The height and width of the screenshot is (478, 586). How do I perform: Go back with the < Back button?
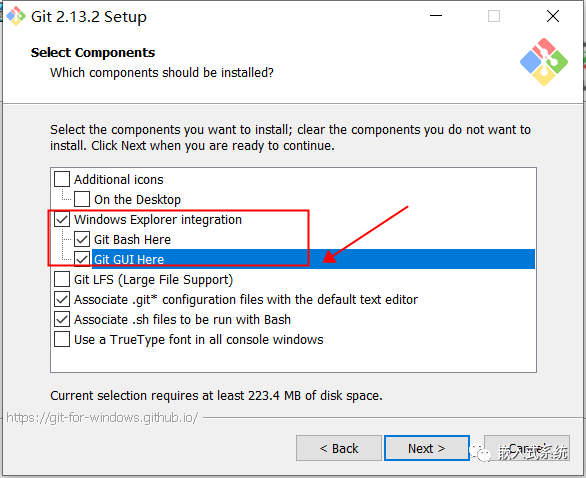(339, 448)
